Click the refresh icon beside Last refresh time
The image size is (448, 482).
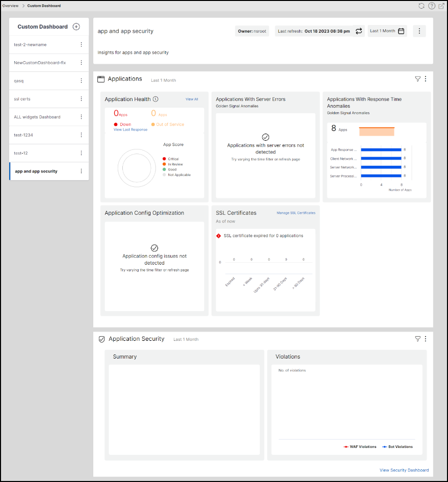[x=359, y=31]
